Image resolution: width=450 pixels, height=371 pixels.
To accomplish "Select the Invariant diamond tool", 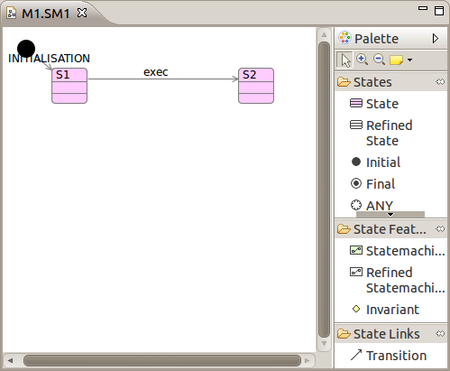I will (385, 310).
